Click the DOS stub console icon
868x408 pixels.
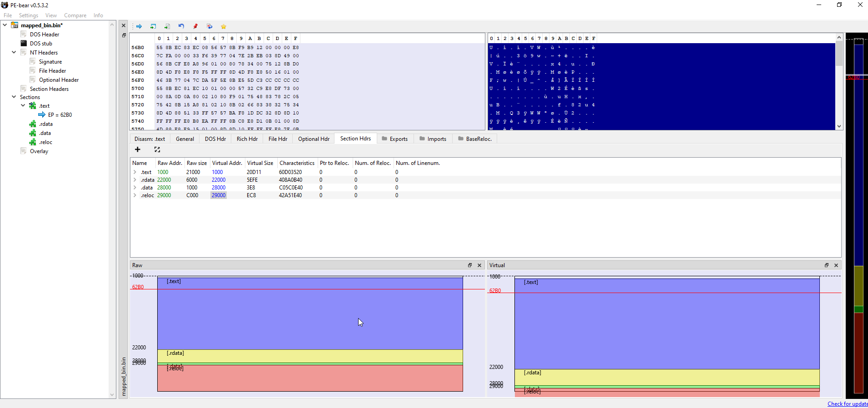(x=24, y=43)
